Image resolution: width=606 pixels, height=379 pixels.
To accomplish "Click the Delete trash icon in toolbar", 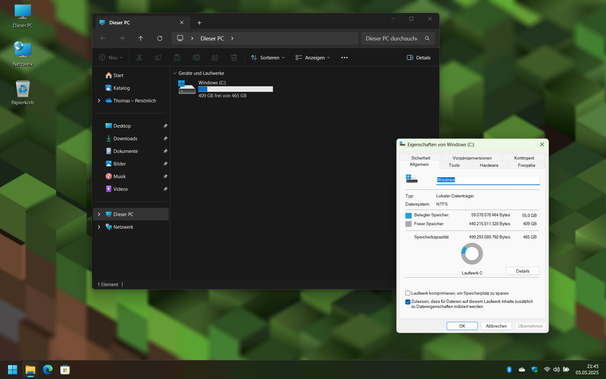I will (234, 58).
